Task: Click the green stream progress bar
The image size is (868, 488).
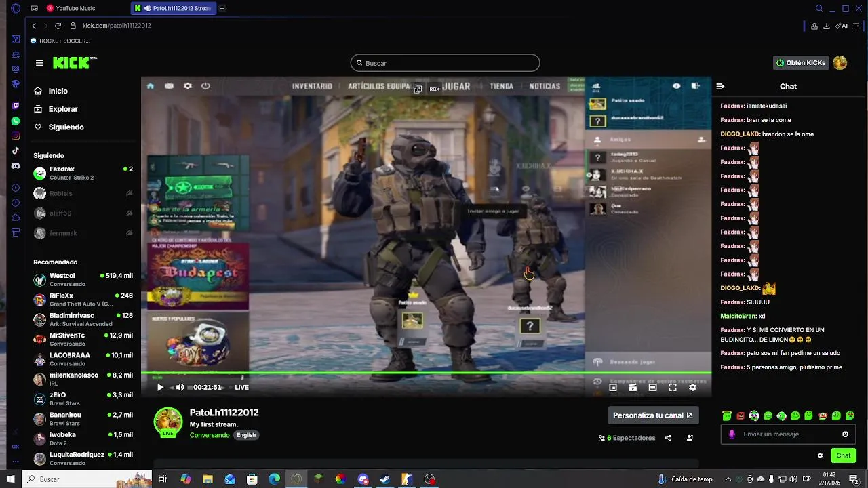Action: coord(426,373)
